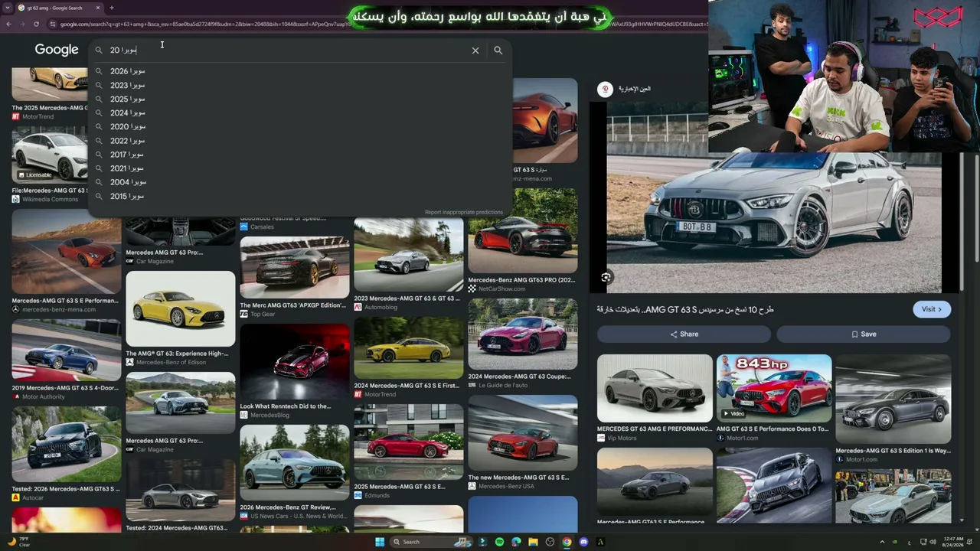This screenshot has height=551, width=980.
Task: Select the 'سوبرا 2022' suggestion
Action: 300,141
